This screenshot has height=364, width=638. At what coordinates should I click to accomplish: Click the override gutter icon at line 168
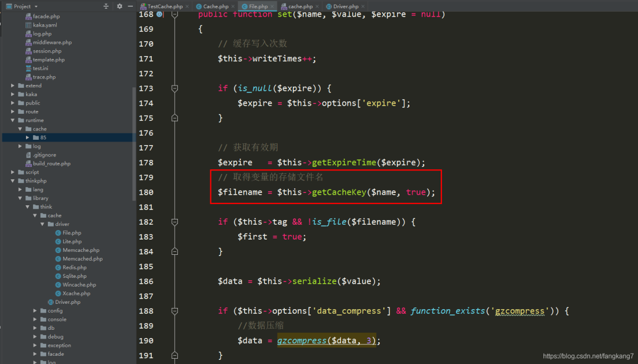159,14
